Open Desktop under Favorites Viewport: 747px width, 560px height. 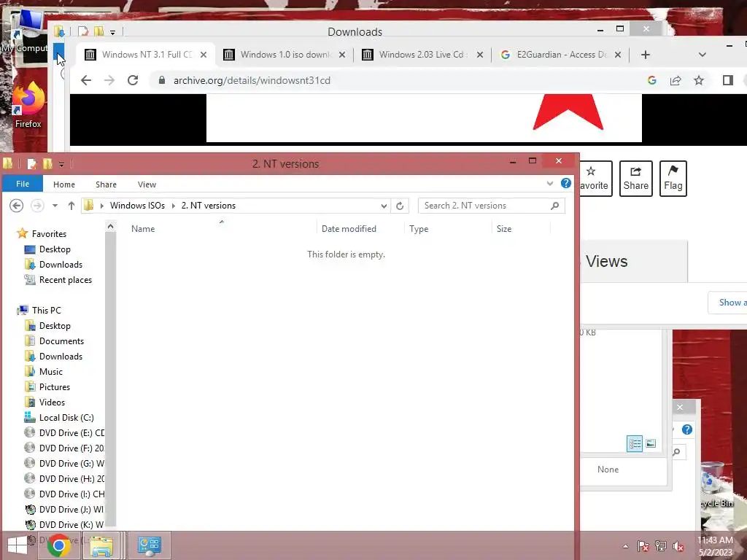55,249
